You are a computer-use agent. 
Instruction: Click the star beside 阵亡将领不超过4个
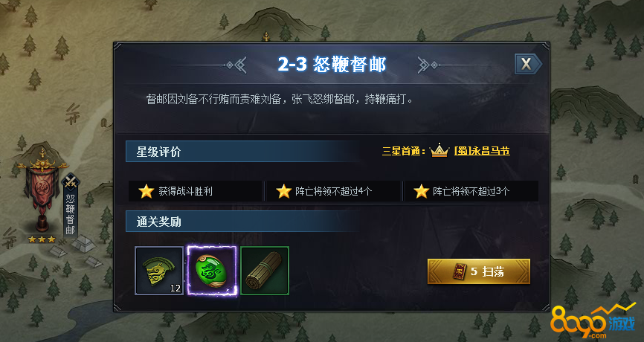(284, 191)
